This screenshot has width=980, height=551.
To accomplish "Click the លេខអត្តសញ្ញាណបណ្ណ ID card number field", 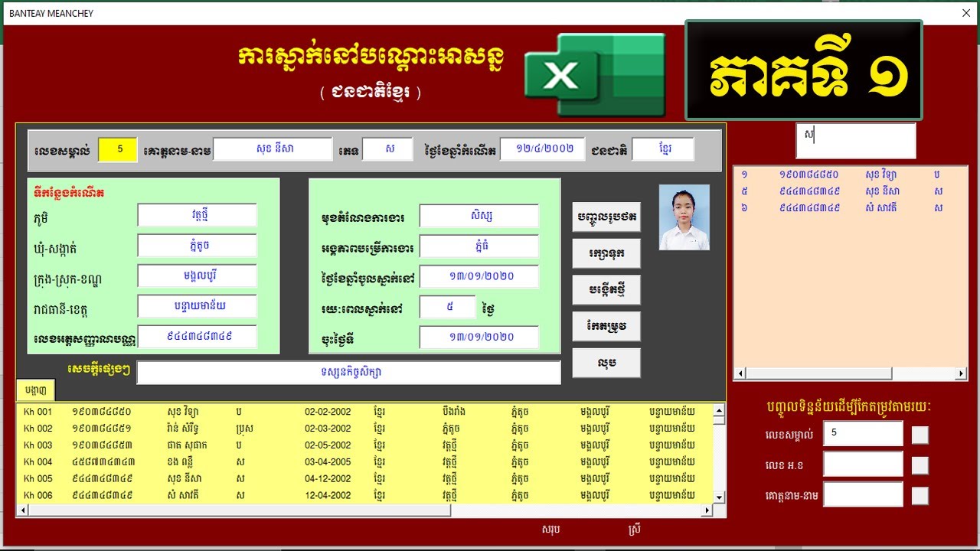I will pyautogui.click(x=198, y=337).
